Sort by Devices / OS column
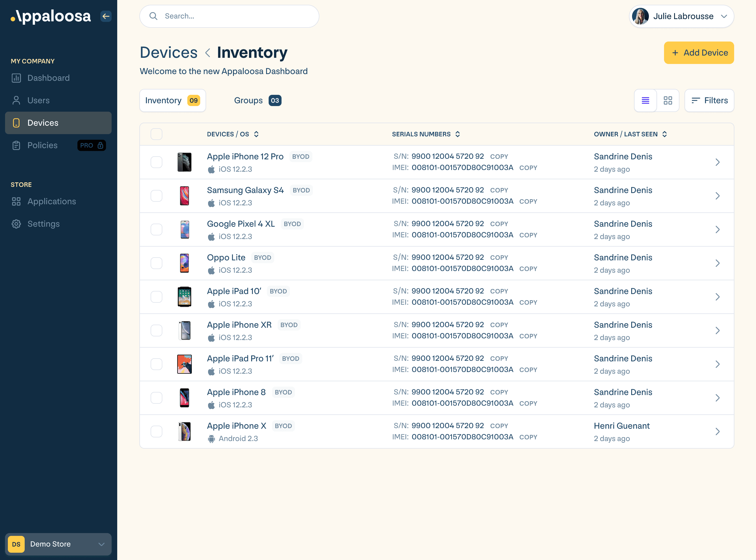The width and height of the screenshot is (756, 560). click(233, 134)
